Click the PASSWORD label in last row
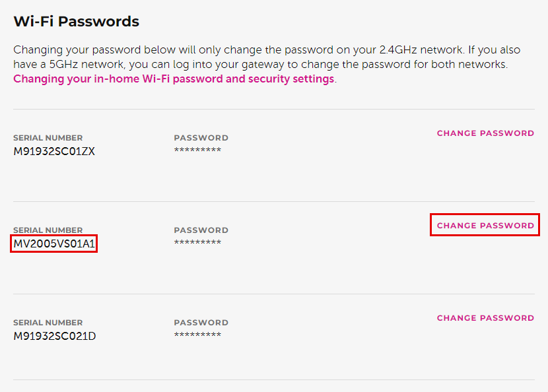 pyautogui.click(x=201, y=322)
